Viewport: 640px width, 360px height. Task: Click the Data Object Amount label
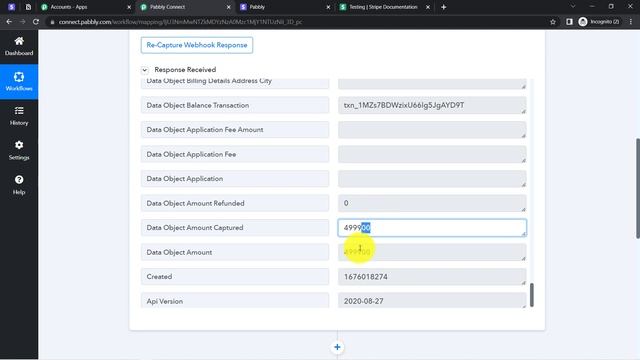pyautogui.click(x=179, y=252)
